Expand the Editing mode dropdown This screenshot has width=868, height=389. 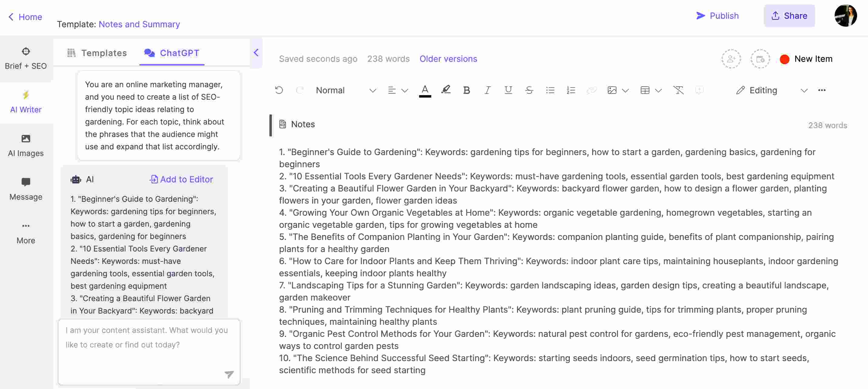click(x=803, y=90)
